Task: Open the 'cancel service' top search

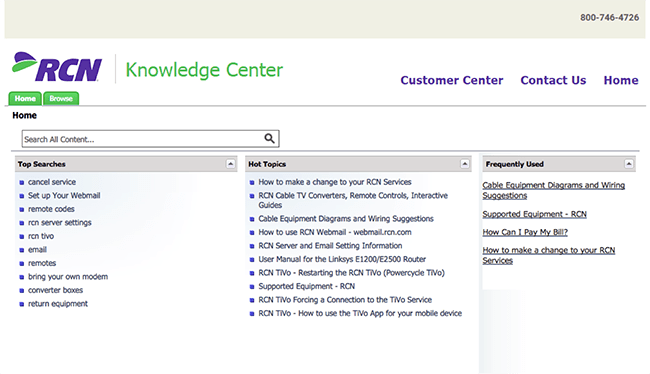Action: pos(52,182)
